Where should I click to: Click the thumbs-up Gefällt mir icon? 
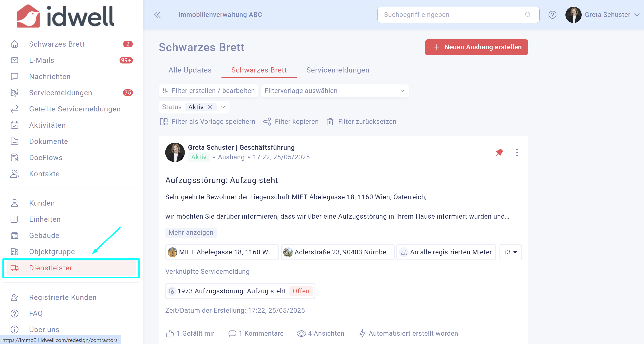pyautogui.click(x=170, y=333)
